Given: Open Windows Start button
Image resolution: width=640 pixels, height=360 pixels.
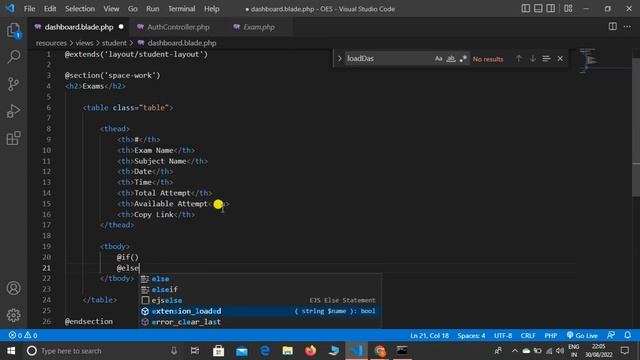Looking at the screenshot, I should coord(11,351).
